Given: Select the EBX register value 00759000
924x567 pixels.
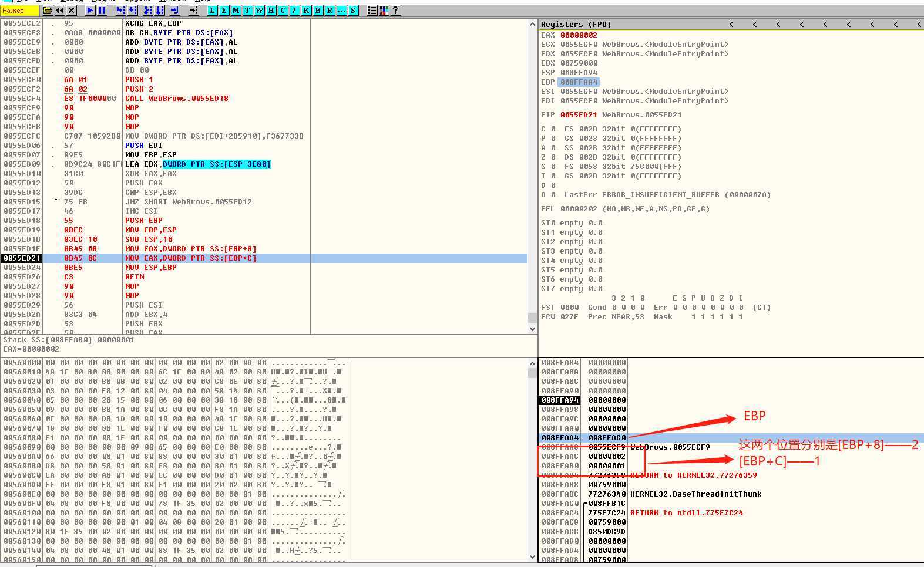Looking at the screenshot, I should coord(579,63).
